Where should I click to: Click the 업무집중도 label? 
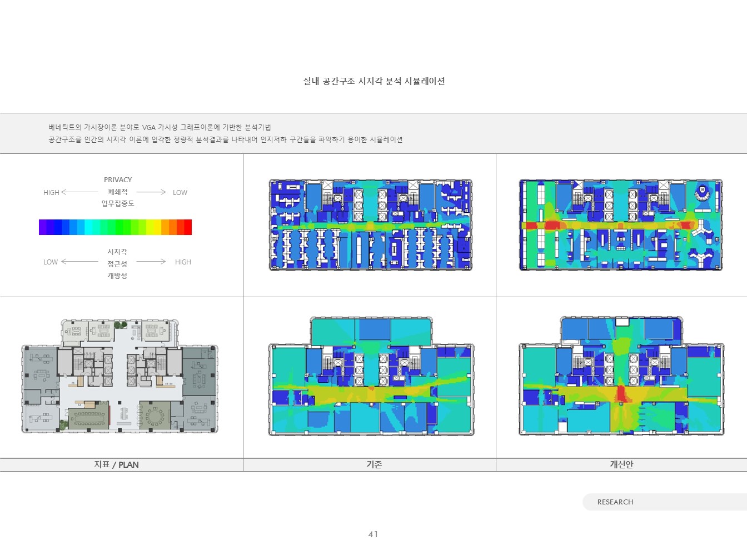pos(118,203)
